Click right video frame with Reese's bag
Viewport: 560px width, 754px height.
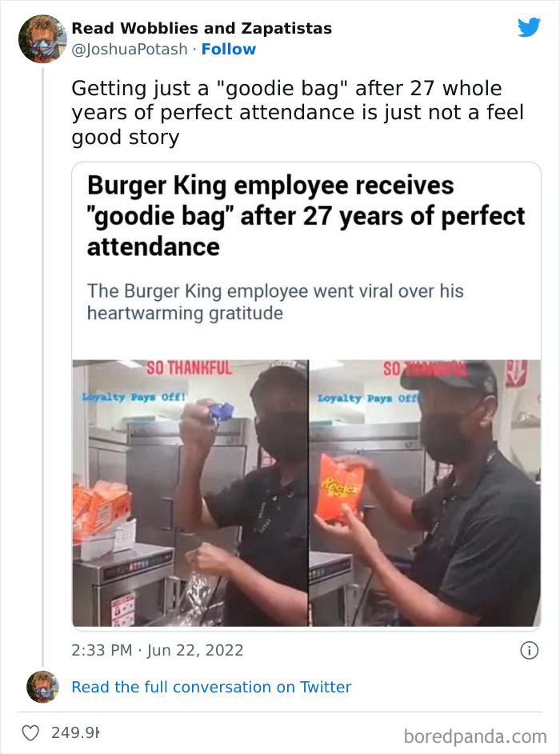426,493
